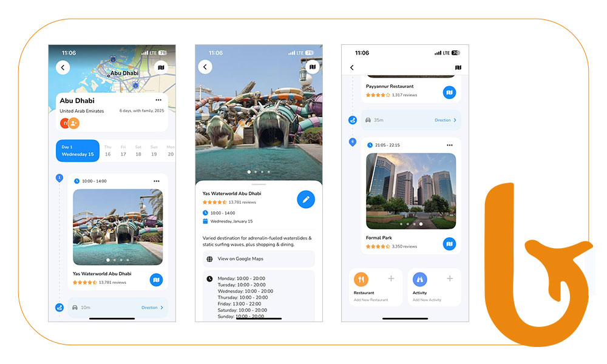Open options menu for 10:00 - 14:00 entry
This screenshot has width=607, height=364.
coord(156,181)
